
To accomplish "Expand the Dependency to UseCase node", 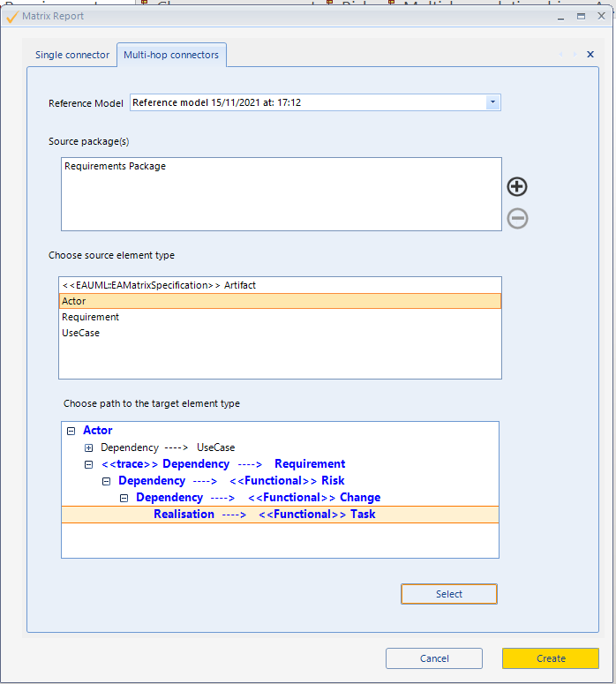I will point(88,448).
